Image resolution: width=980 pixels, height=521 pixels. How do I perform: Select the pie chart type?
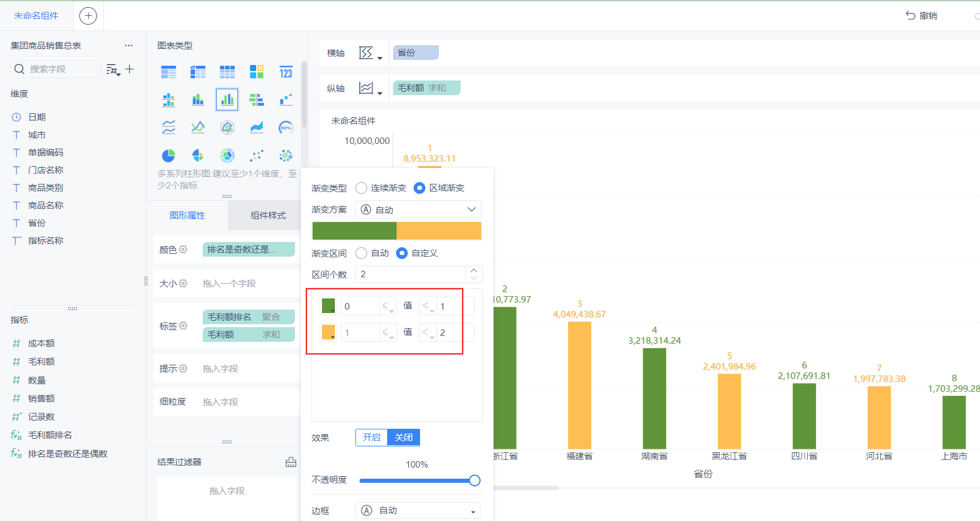click(169, 155)
